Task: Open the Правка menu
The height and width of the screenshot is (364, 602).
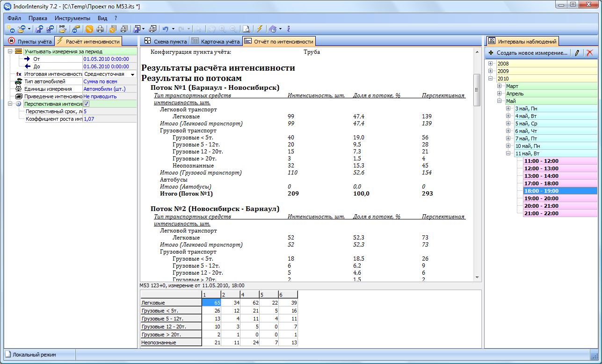Action: [37, 18]
